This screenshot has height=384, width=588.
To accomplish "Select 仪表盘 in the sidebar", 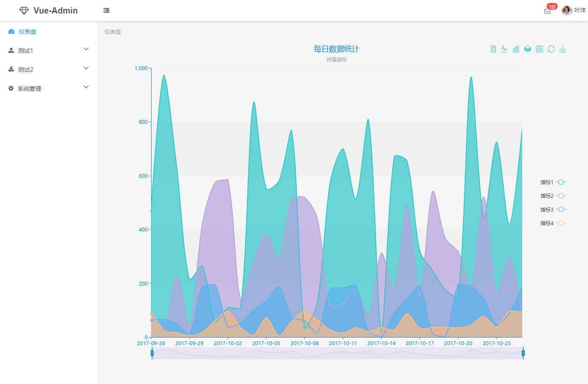I will click(x=27, y=32).
